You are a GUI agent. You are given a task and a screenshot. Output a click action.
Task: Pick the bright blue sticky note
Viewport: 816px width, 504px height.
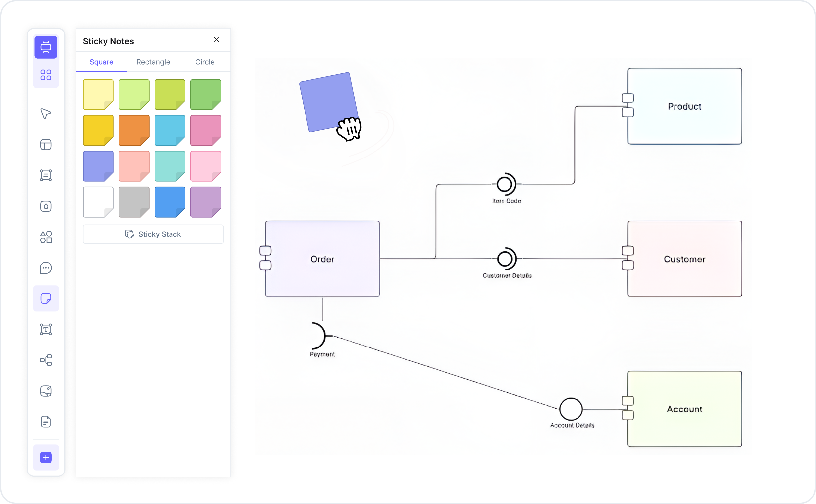pyautogui.click(x=170, y=202)
